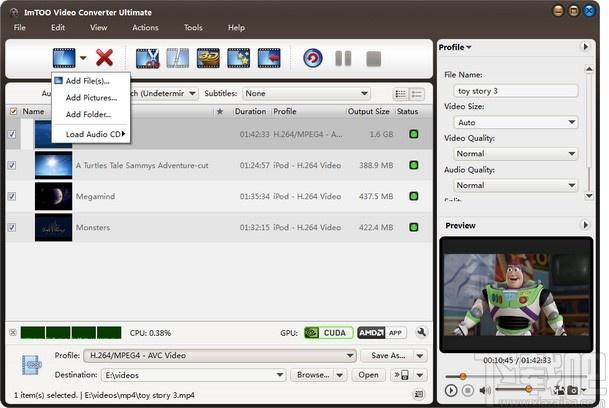Uncheck the Megamind row checkbox
The image size is (609, 408).
point(12,196)
